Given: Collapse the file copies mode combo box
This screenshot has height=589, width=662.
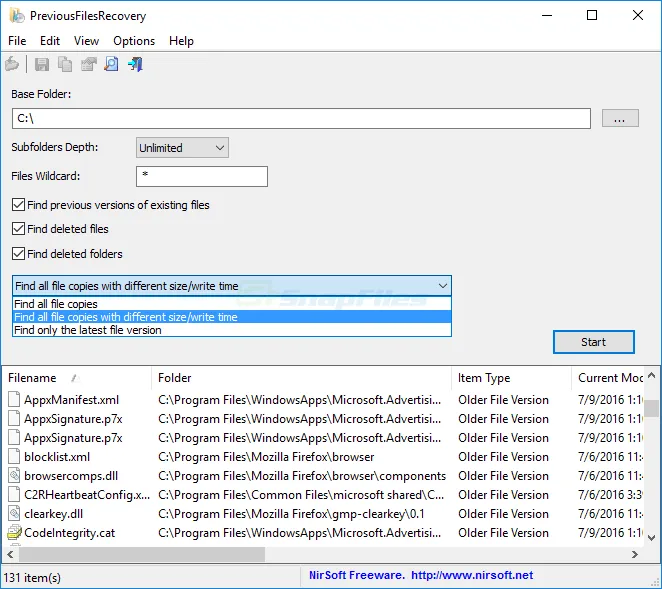Looking at the screenshot, I should tap(232, 286).
